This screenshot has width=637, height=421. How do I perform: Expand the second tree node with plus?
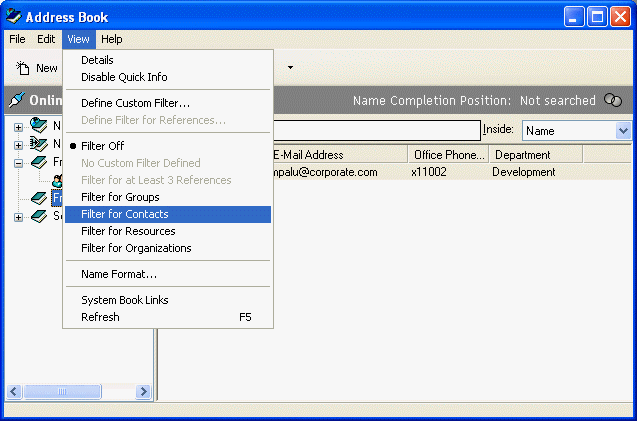point(18,145)
